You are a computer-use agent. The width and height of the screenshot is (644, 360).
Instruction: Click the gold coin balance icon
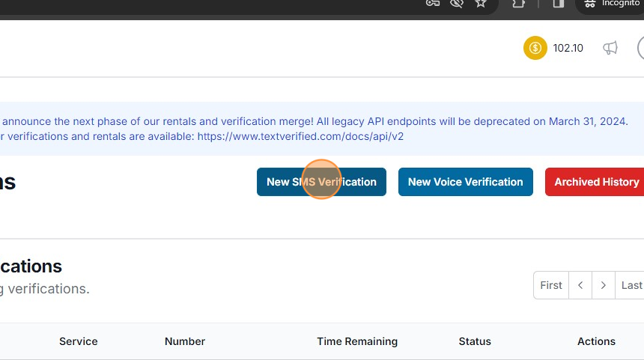pyautogui.click(x=535, y=48)
